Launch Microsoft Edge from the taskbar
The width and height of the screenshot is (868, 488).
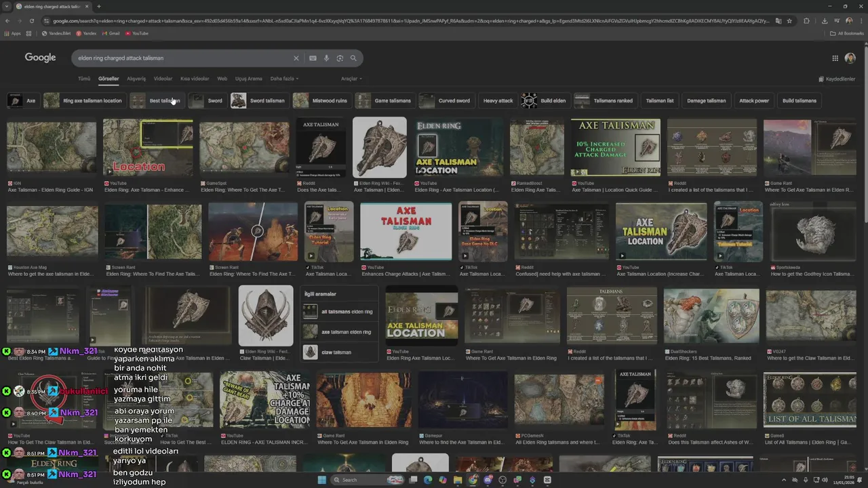point(428,480)
